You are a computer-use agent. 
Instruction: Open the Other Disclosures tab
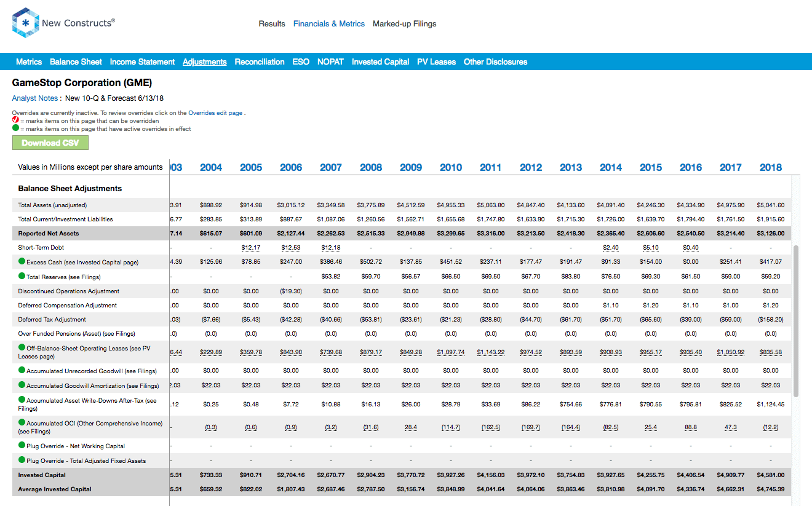[495, 62]
